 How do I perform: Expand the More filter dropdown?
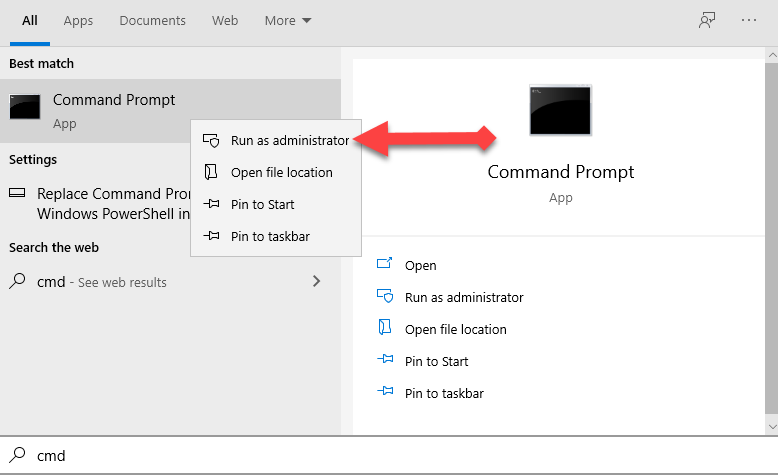tap(288, 21)
